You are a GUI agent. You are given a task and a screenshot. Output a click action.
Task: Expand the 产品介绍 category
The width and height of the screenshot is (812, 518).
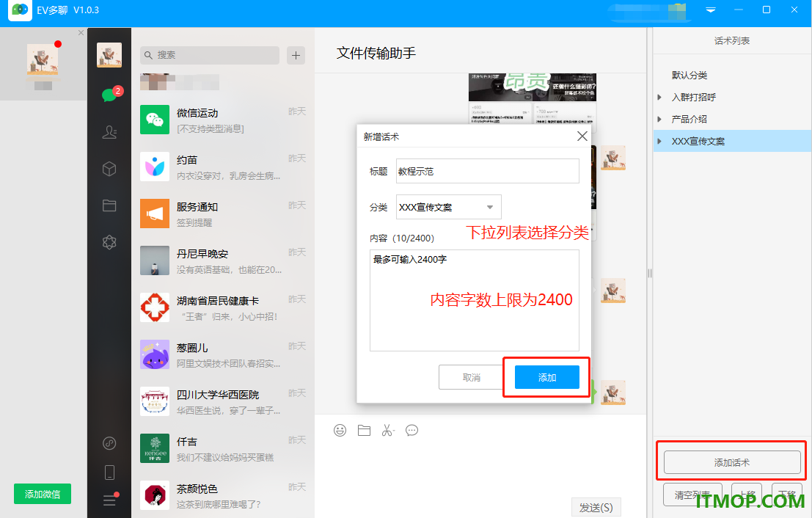pyautogui.click(x=659, y=119)
